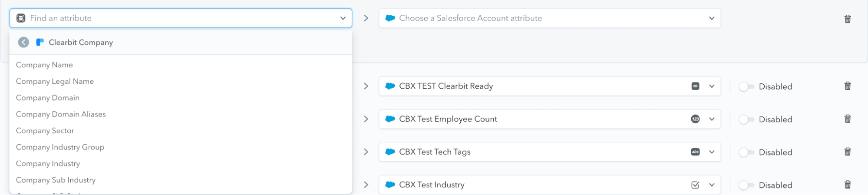Click the text type icon on Tech Tags
868x195 pixels.
point(695,152)
